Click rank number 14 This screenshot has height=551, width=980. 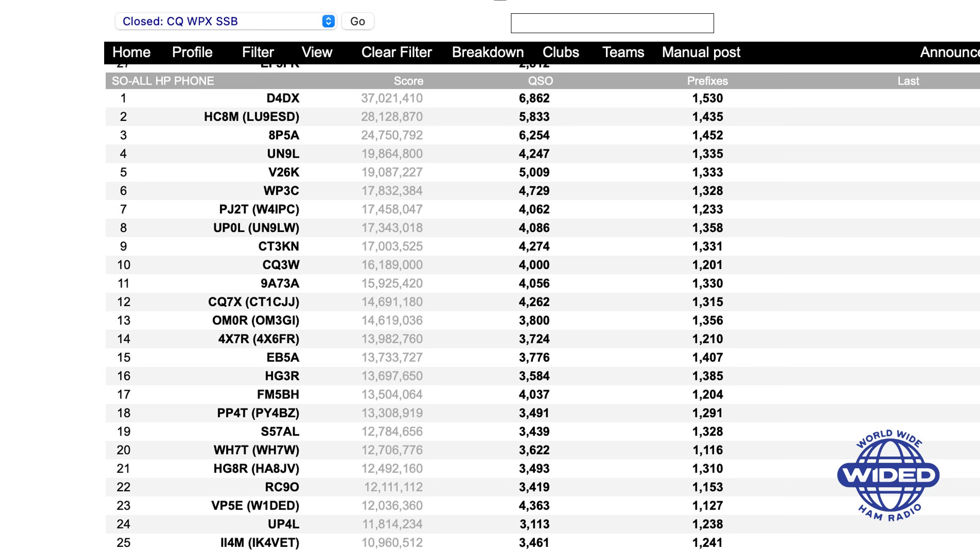(124, 339)
